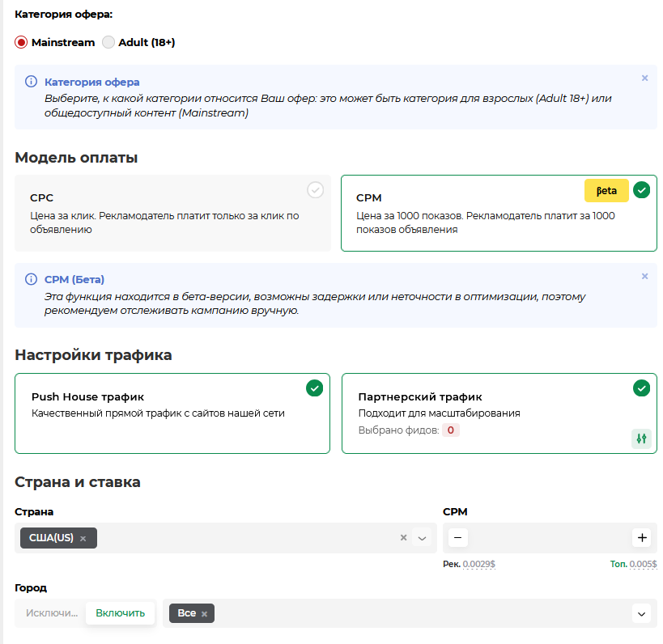Remove the Все city tag
Screen dimensions: 663x644
[x=205, y=614]
